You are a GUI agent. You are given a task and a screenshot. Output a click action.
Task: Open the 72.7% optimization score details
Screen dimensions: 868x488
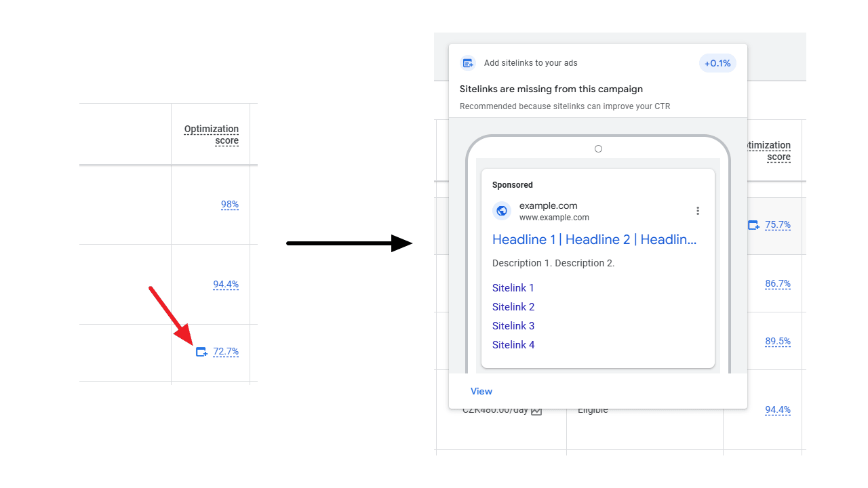(x=226, y=352)
